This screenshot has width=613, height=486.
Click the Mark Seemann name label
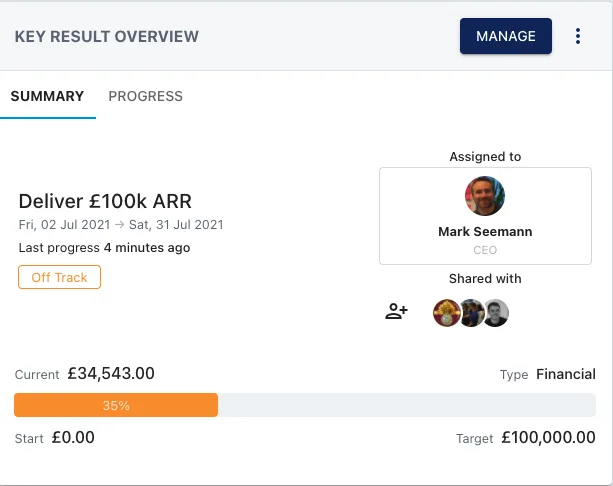(x=485, y=232)
